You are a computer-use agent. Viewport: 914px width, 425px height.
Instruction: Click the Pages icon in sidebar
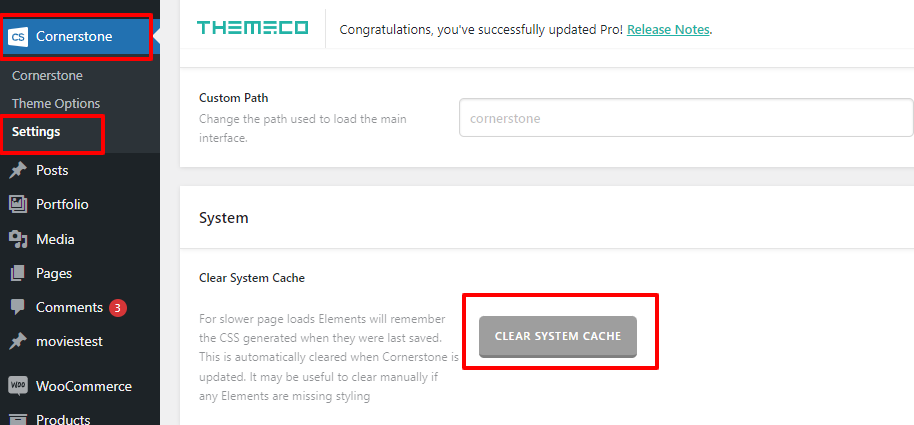pos(18,273)
